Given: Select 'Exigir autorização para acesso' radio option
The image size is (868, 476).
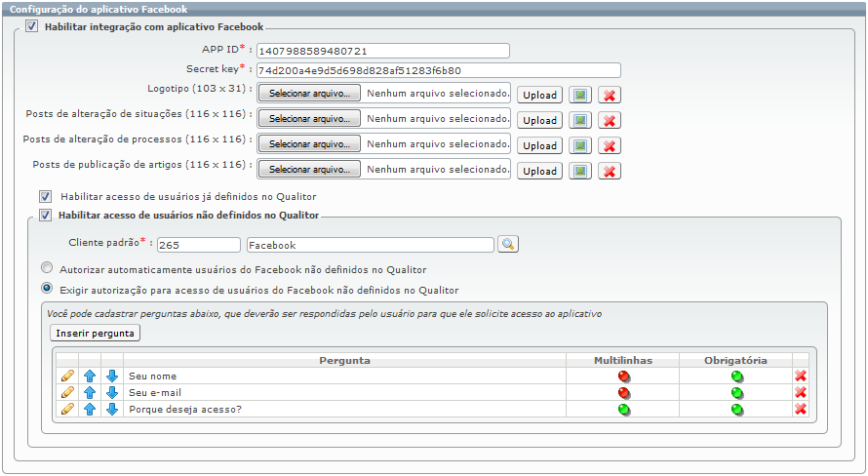Looking at the screenshot, I should [46, 289].
